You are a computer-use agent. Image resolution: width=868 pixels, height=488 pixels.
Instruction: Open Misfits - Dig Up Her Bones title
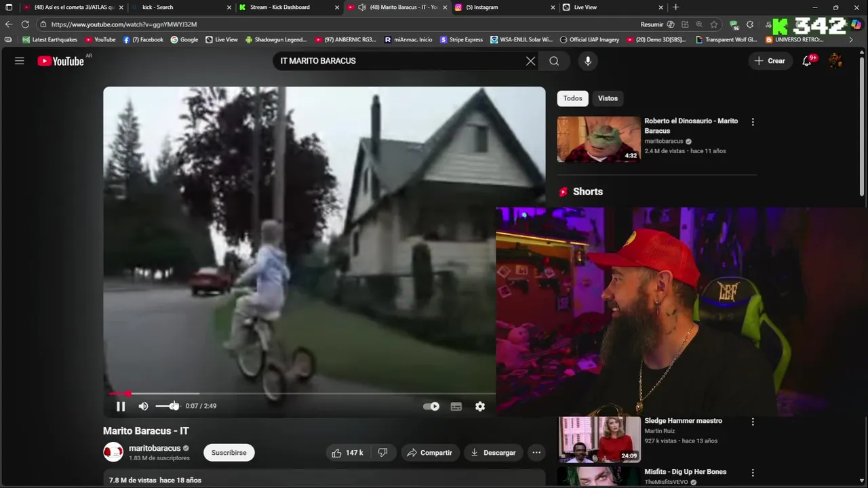click(x=685, y=472)
